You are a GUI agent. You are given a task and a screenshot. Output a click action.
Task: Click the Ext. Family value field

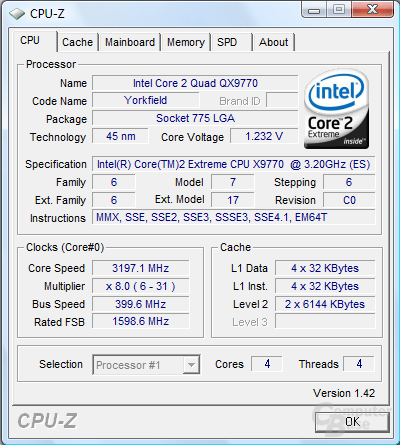[114, 200]
